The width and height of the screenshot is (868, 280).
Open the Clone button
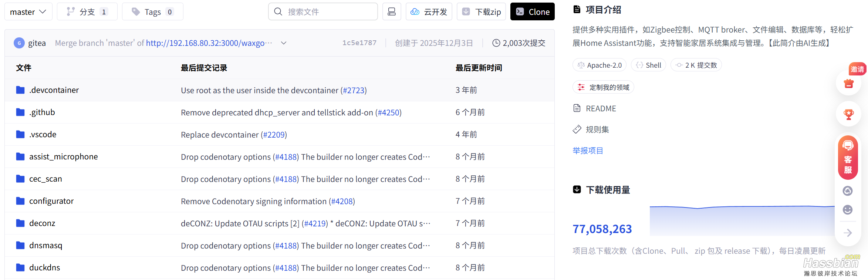533,12
